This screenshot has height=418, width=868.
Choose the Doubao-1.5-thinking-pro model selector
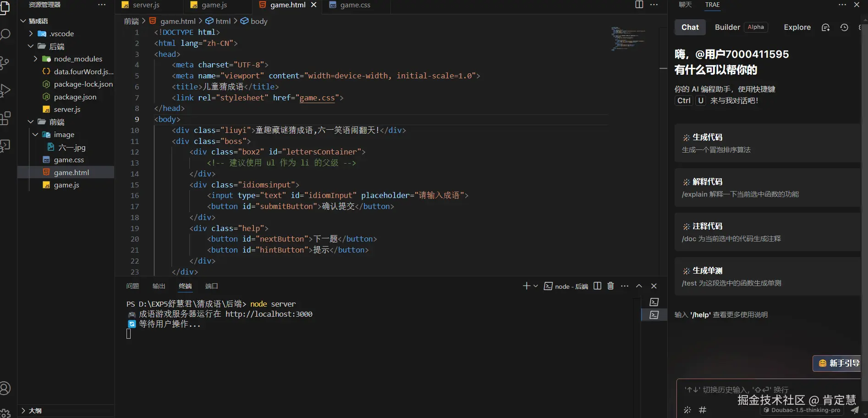[x=802, y=410]
